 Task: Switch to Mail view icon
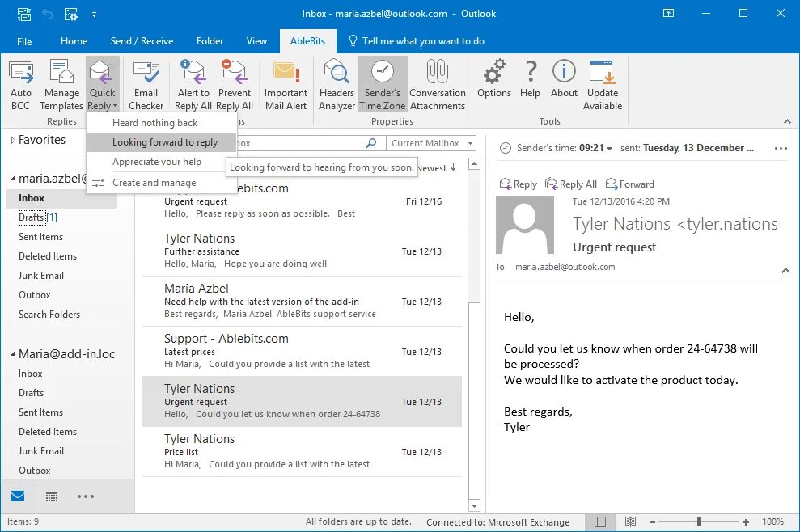(18, 496)
